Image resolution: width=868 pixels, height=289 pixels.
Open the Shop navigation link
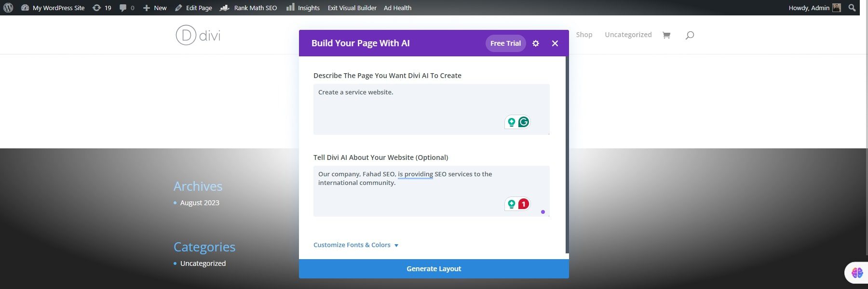pyautogui.click(x=584, y=35)
